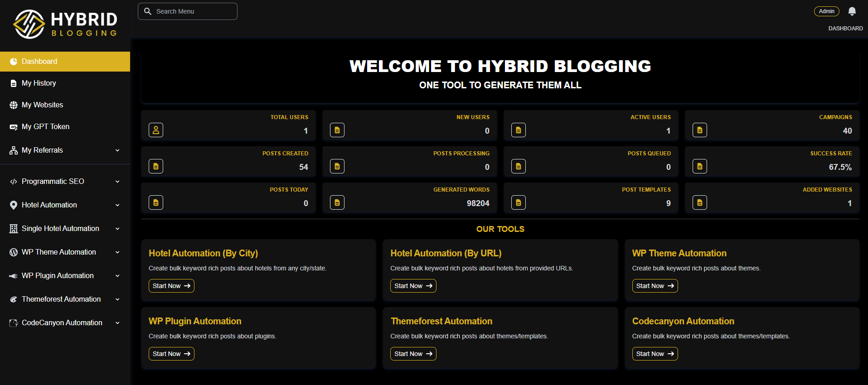Click the Posts Today card icon
This screenshot has height=385, width=868.
pyautogui.click(x=156, y=202)
